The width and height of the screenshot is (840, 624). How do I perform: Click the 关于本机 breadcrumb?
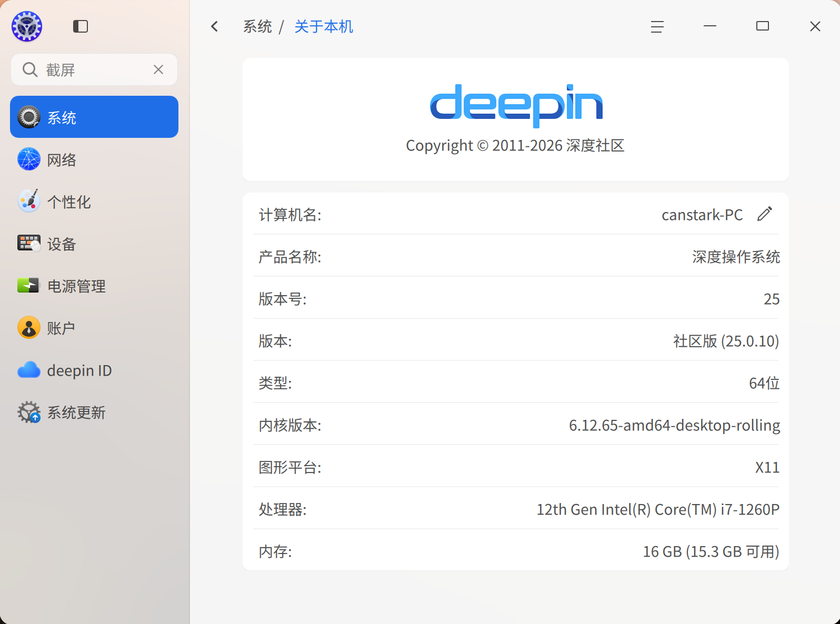tap(324, 26)
